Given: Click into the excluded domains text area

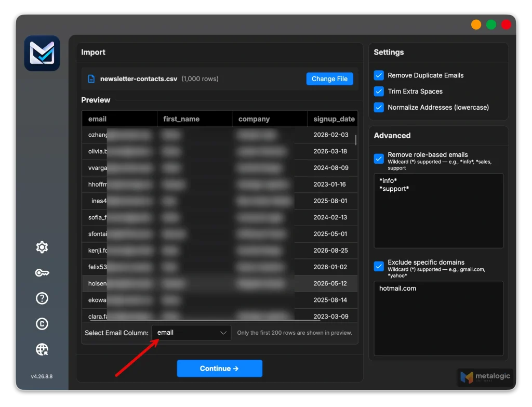Looking at the screenshot, I should pos(438,319).
